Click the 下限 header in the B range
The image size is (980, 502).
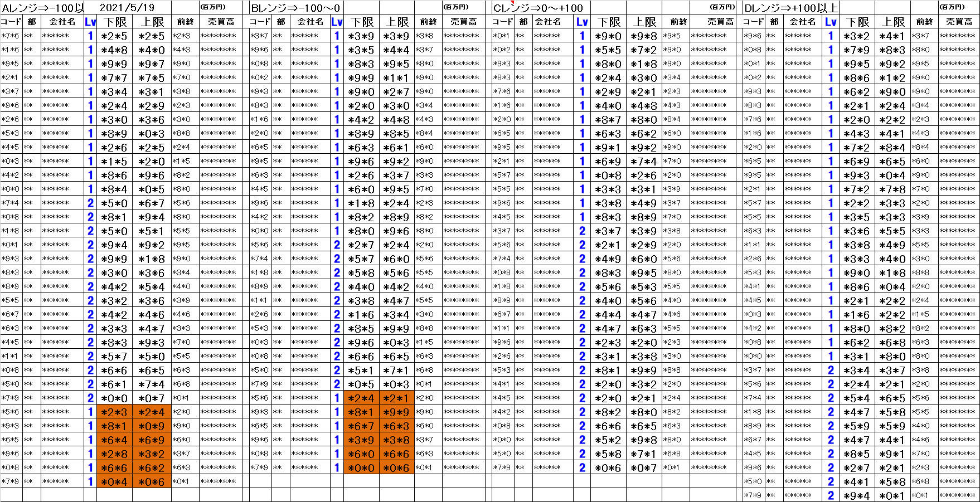pyautogui.click(x=362, y=22)
